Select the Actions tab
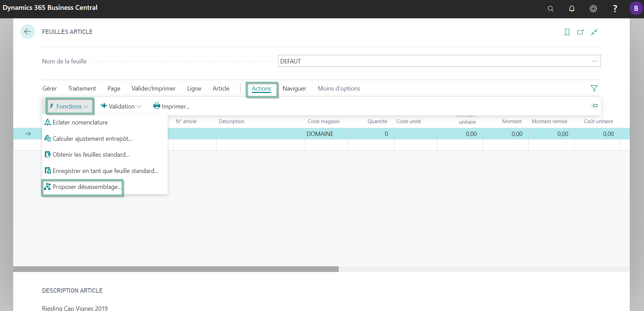Image resolution: width=644 pixels, height=311 pixels. click(x=262, y=89)
